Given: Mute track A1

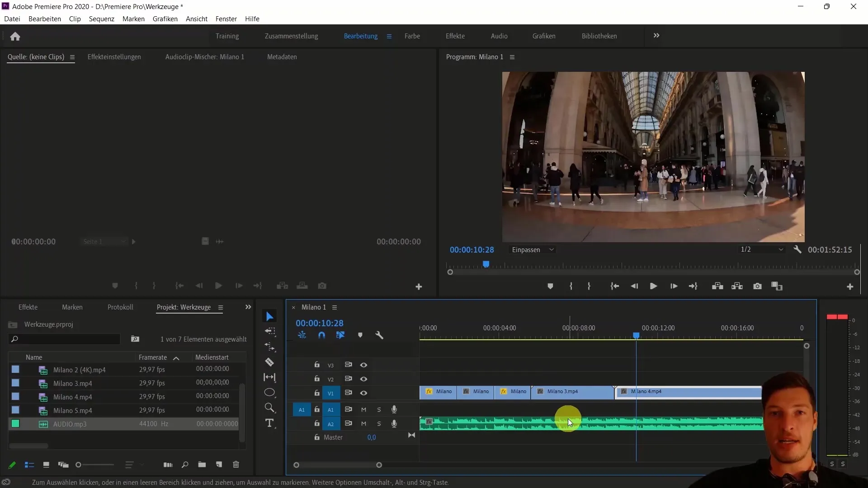Looking at the screenshot, I should point(363,410).
